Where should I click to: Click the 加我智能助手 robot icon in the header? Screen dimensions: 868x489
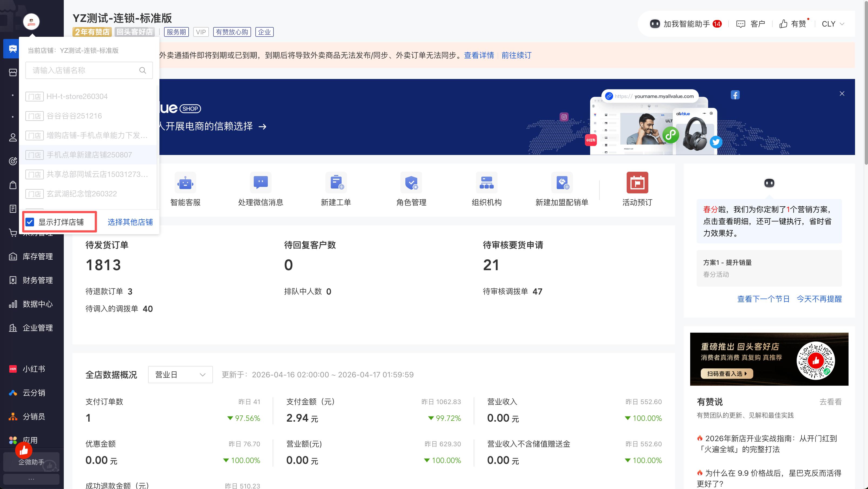655,24
